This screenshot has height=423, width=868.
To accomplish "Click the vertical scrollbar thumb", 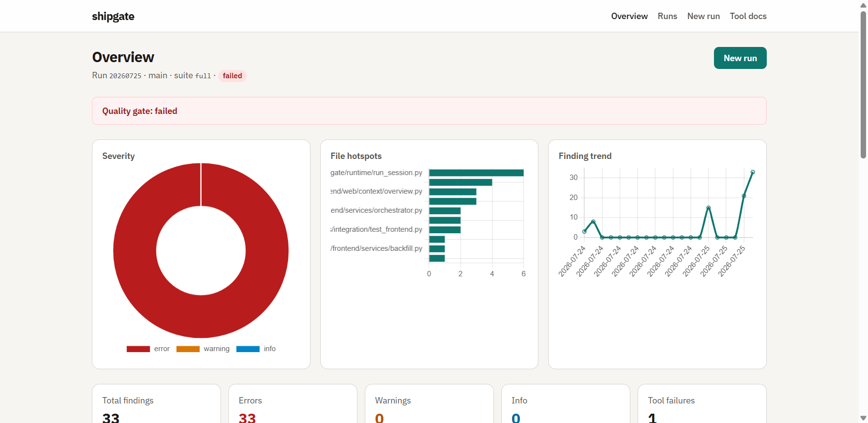I will point(863,85).
